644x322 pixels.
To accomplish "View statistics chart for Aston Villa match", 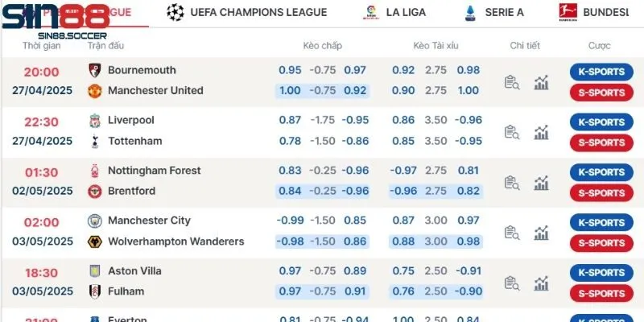I will pyautogui.click(x=541, y=282).
